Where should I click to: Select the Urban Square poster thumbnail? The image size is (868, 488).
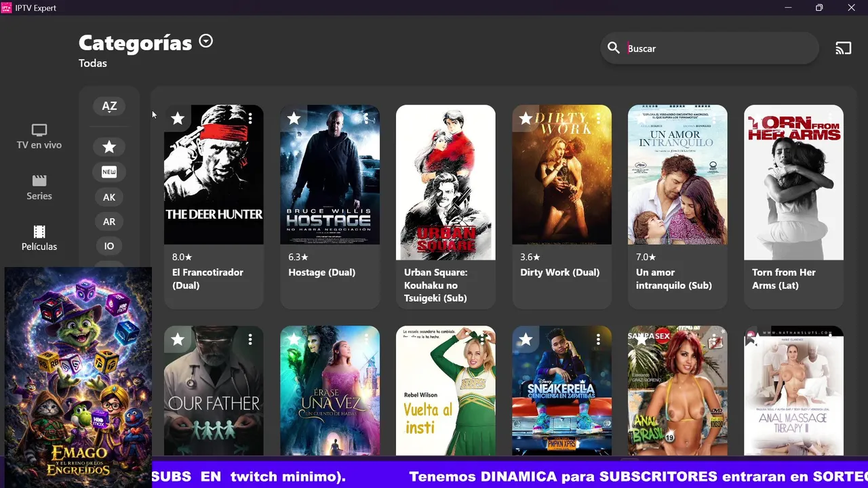(x=446, y=182)
